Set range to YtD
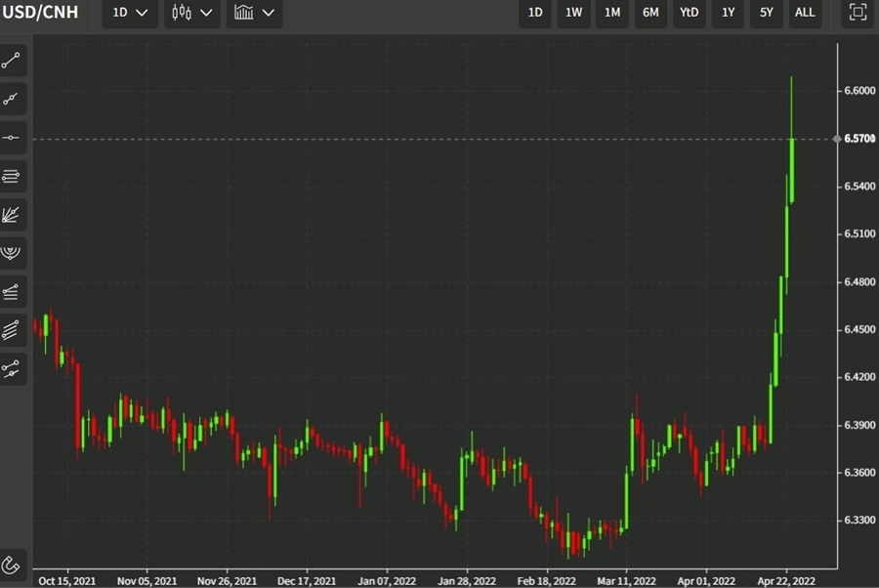Image resolution: width=879 pixels, height=588 pixels. (689, 13)
